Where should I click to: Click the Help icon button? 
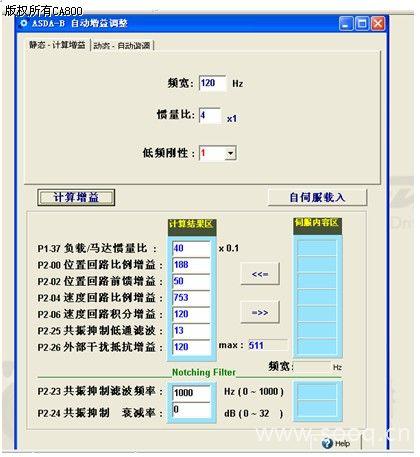tap(337, 443)
